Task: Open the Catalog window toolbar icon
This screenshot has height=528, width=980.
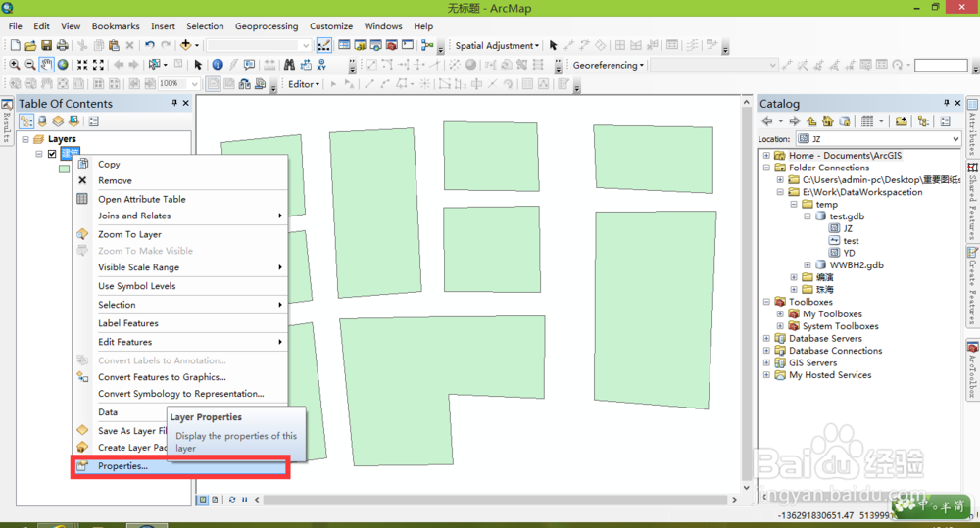Action: (x=360, y=45)
